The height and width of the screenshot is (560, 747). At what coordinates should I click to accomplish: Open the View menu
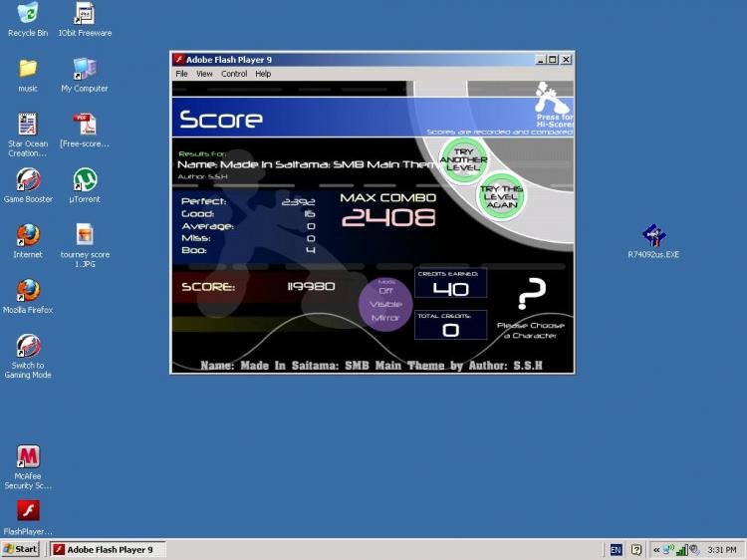coord(204,74)
